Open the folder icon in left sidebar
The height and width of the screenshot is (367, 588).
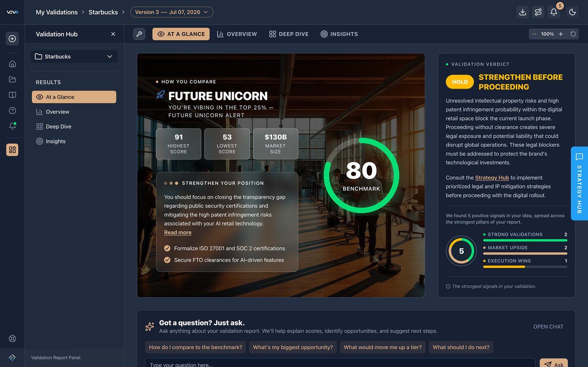click(12, 79)
